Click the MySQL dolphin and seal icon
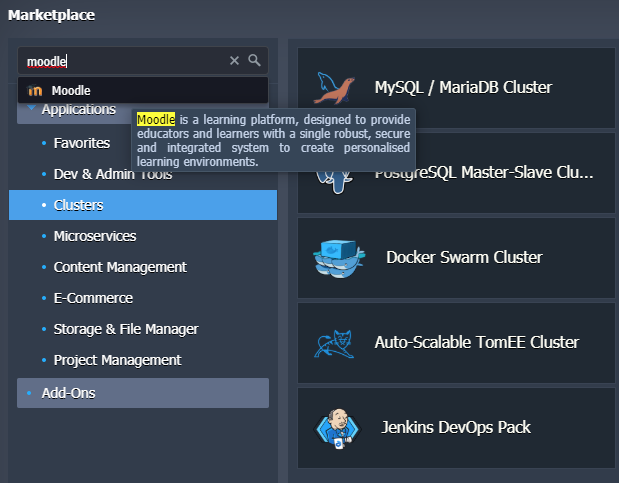Image resolution: width=619 pixels, height=483 pixels. click(x=335, y=88)
